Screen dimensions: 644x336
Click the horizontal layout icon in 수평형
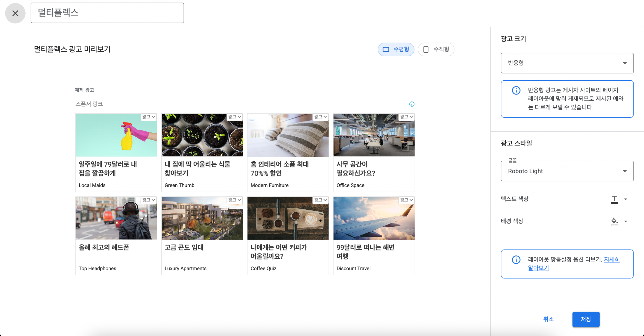[386, 49]
